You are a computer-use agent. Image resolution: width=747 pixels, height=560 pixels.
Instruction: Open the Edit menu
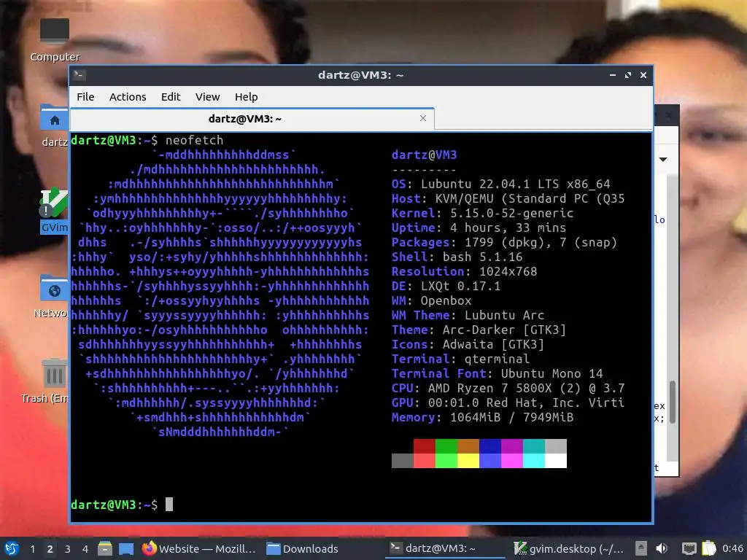[x=171, y=97]
